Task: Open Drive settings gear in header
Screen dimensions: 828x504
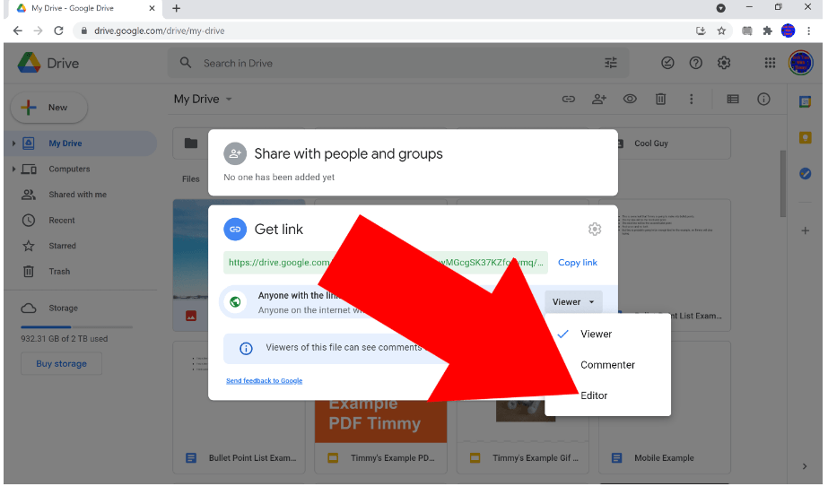Action: click(x=724, y=64)
